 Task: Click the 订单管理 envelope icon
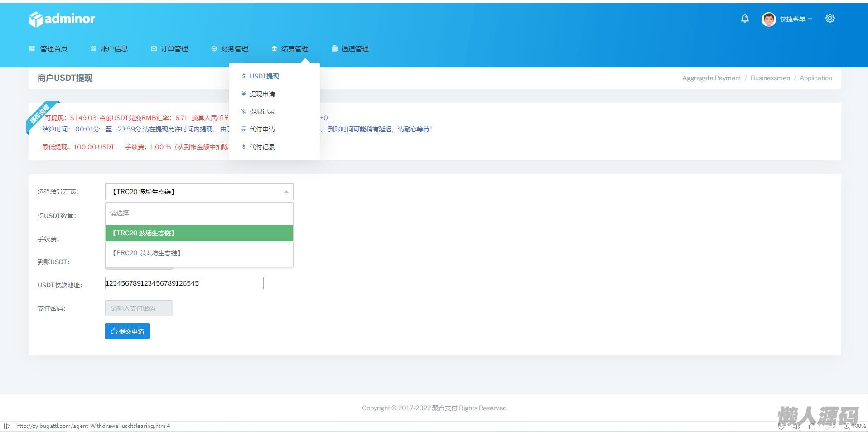[x=154, y=49]
